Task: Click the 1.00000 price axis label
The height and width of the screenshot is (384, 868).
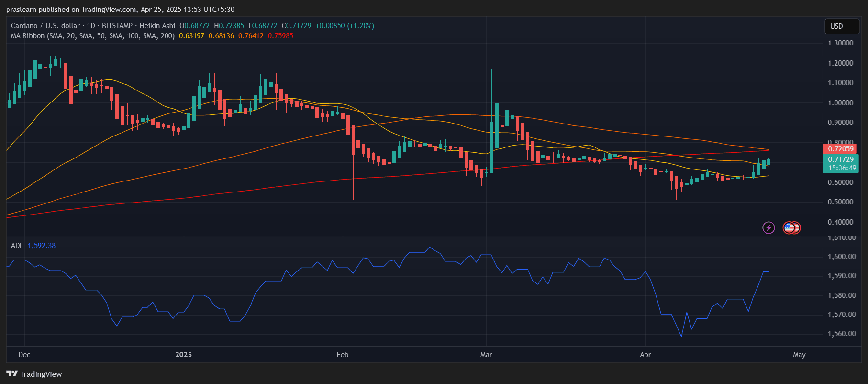Action: 841,103
